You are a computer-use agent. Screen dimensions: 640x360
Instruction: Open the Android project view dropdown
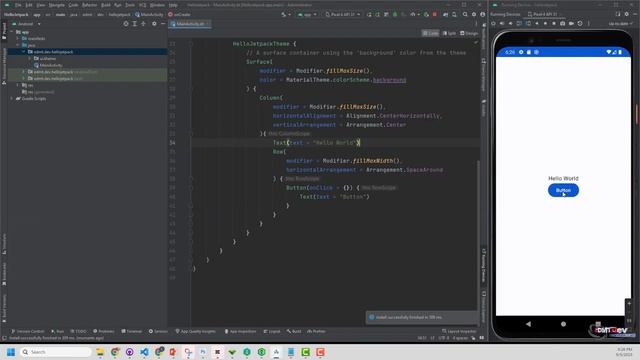pos(27,24)
